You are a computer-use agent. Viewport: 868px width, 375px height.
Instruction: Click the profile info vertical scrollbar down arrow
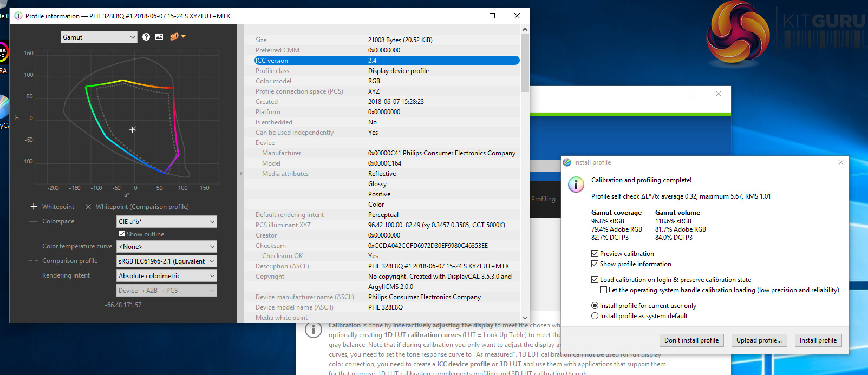[x=524, y=318]
